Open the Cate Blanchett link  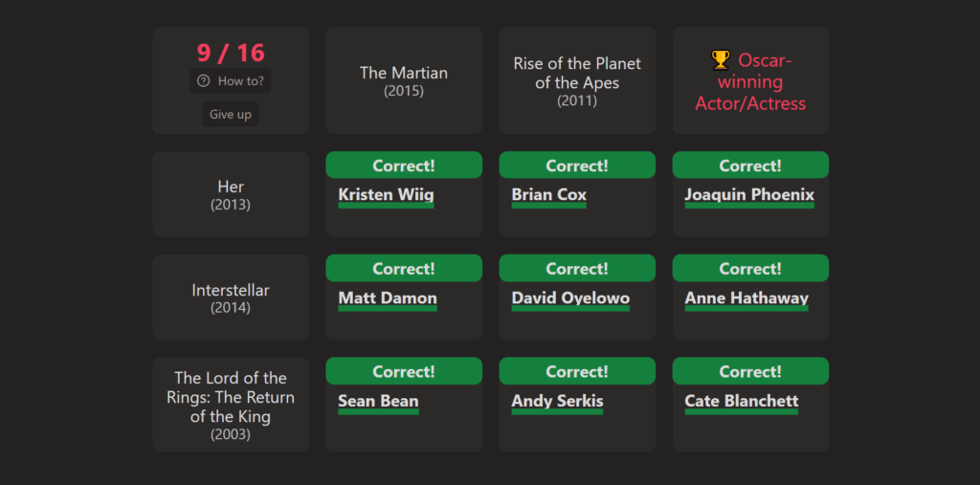tap(741, 402)
